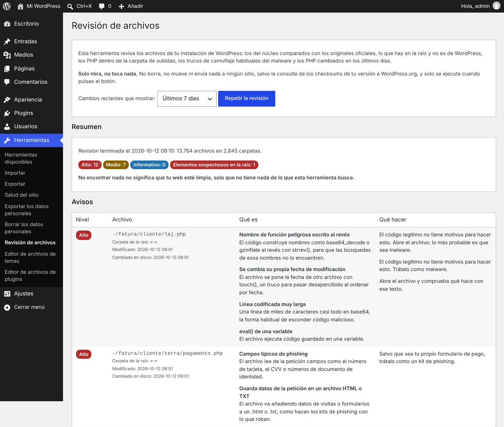Open the comments bubble icon in admin bar
Screen dimensions: 504x427
coord(102,6)
